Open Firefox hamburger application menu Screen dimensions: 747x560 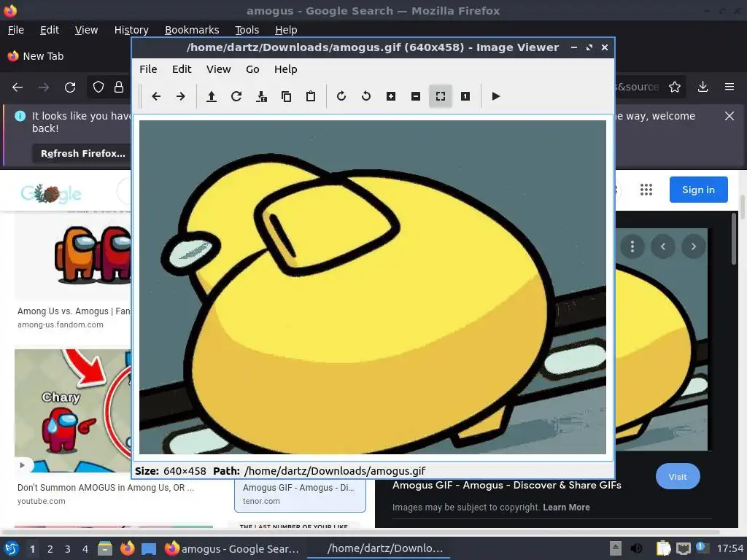coord(729,87)
